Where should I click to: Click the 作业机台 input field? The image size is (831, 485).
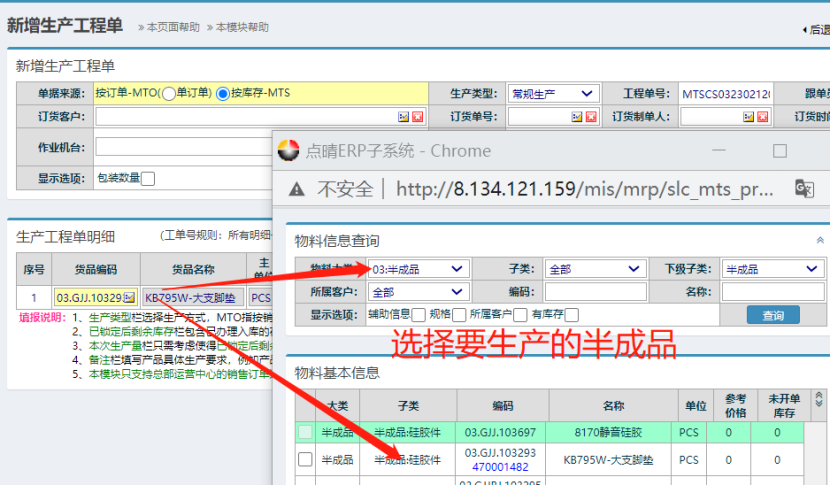point(183,147)
